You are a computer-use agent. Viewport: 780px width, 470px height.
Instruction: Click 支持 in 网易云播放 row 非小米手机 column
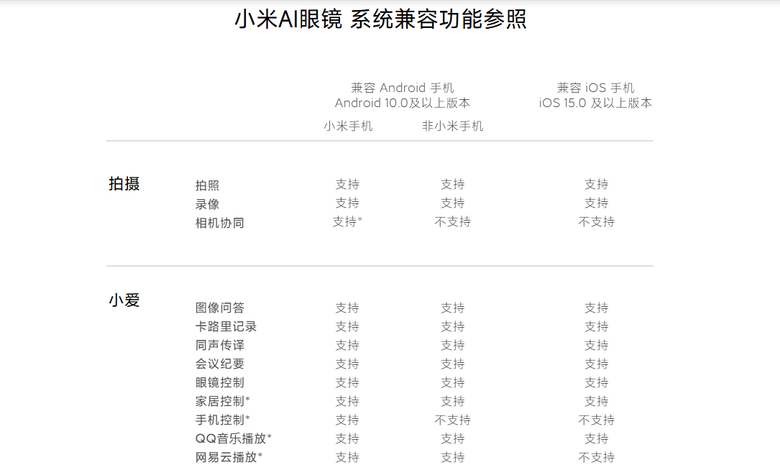pos(452,458)
